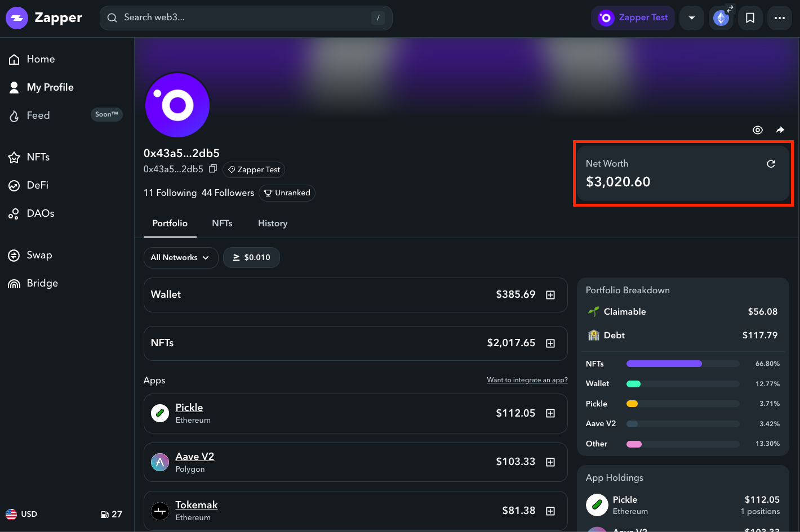The width and height of the screenshot is (800, 532).
Task: Open the Feed sidebar item
Action: coord(30,115)
